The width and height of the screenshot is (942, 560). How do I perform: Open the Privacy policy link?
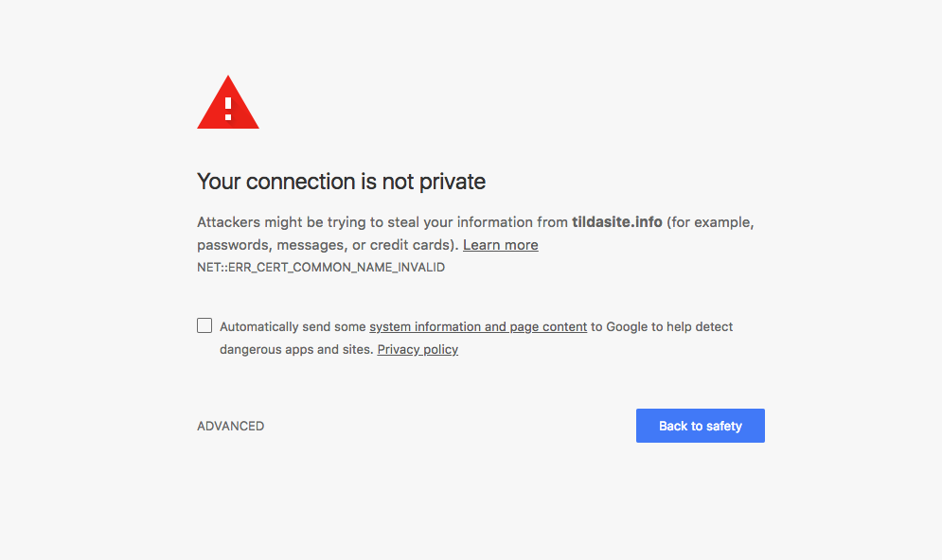(418, 349)
